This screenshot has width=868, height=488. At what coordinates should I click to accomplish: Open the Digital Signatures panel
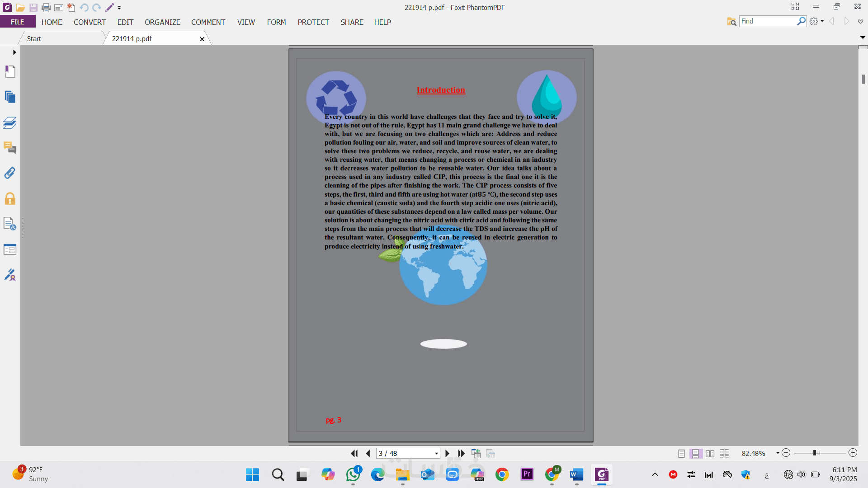(x=10, y=275)
